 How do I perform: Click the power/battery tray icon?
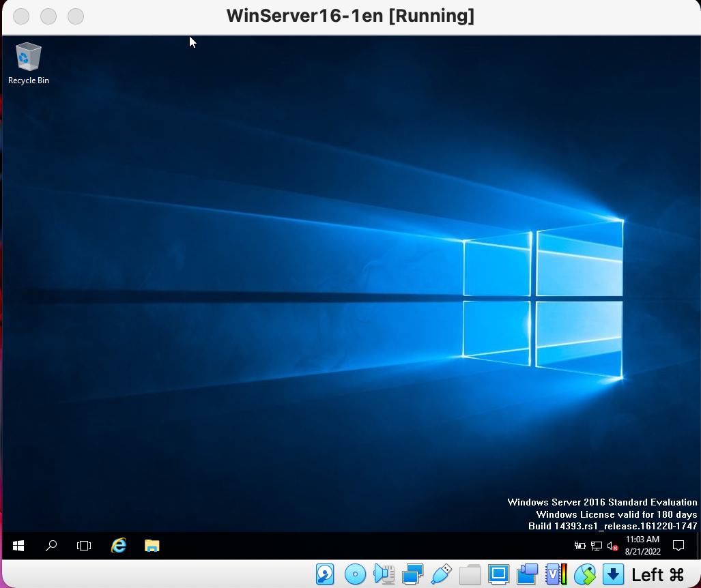coord(580,546)
